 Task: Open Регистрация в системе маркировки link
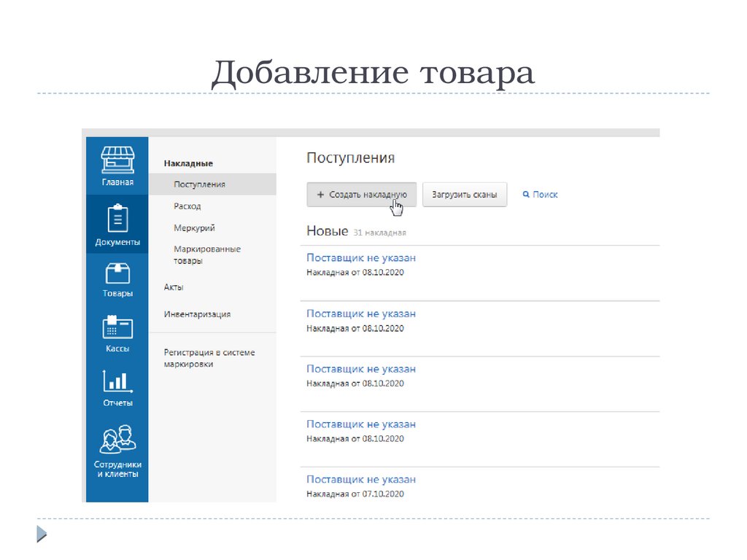coord(209,358)
